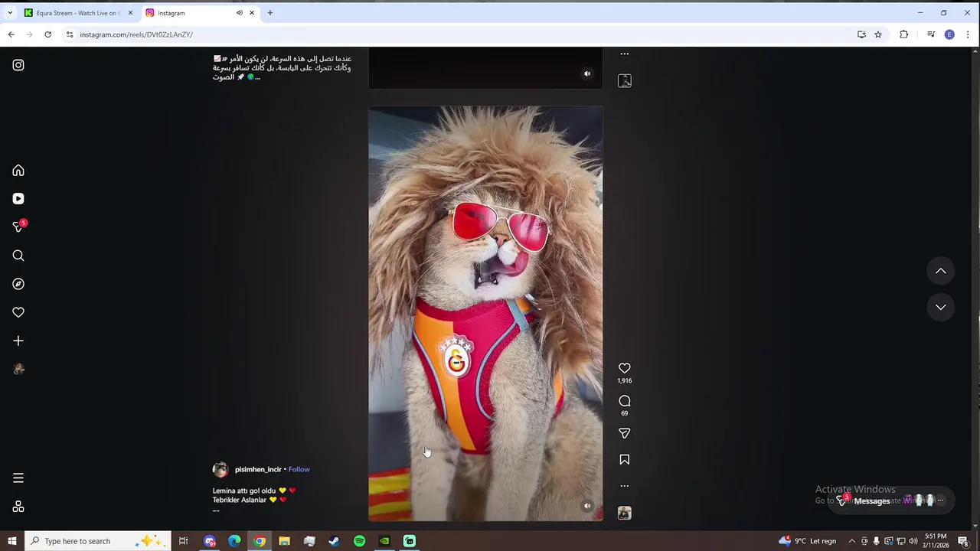This screenshot has width=980, height=551.
Task: Open File Explorer from taskbar
Action: [x=284, y=541]
